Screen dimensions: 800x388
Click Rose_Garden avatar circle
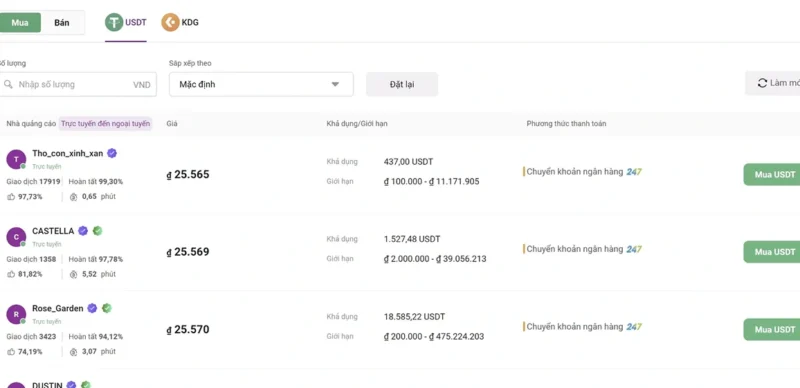(x=16, y=314)
